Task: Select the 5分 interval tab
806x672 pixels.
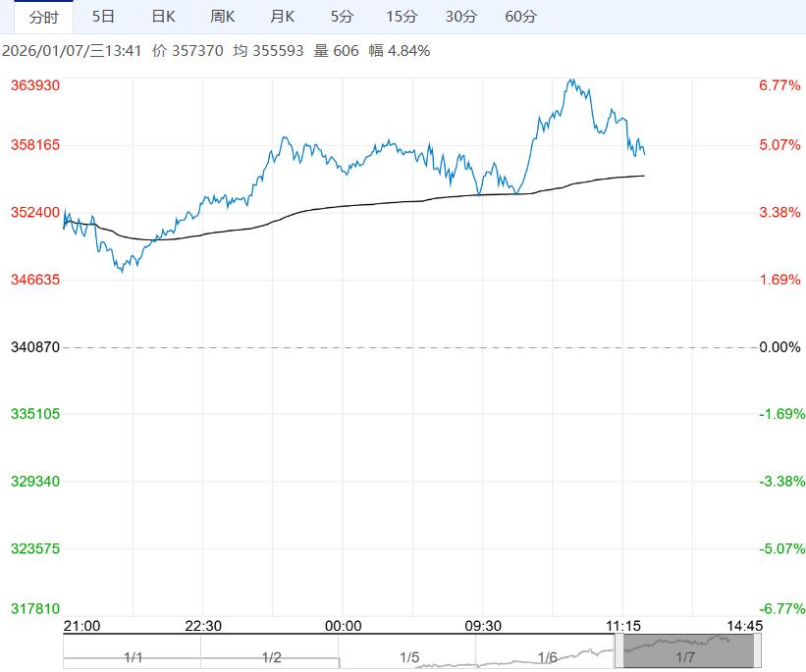Action: (x=343, y=17)
